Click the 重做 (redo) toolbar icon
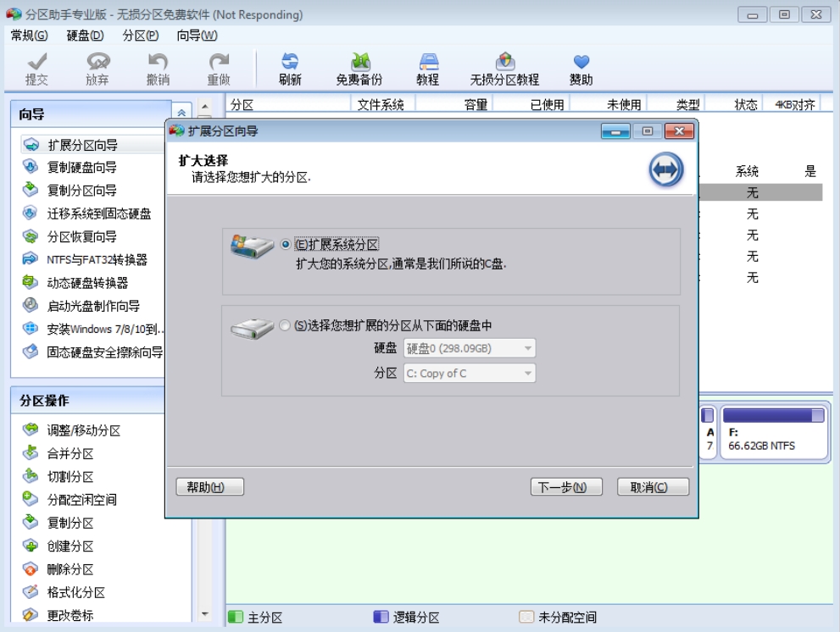The height and width of the screenshot is (632, 840). click(219, 69)
